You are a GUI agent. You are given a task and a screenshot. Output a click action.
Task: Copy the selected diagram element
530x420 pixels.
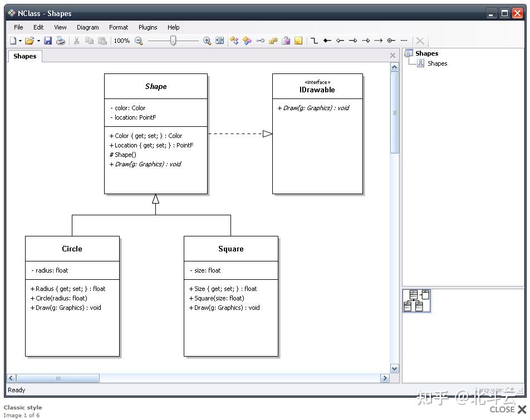point(89,41)
